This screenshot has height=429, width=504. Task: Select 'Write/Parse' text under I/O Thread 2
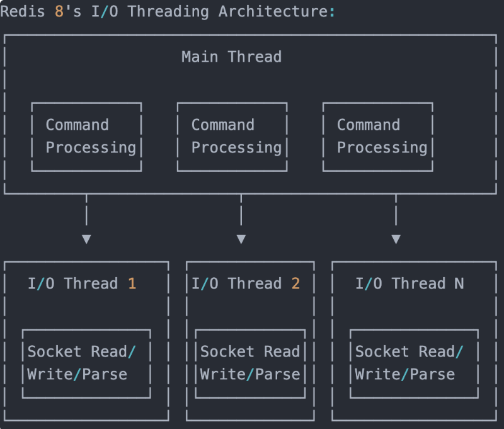pyautogui.click(x=250, y=375)
